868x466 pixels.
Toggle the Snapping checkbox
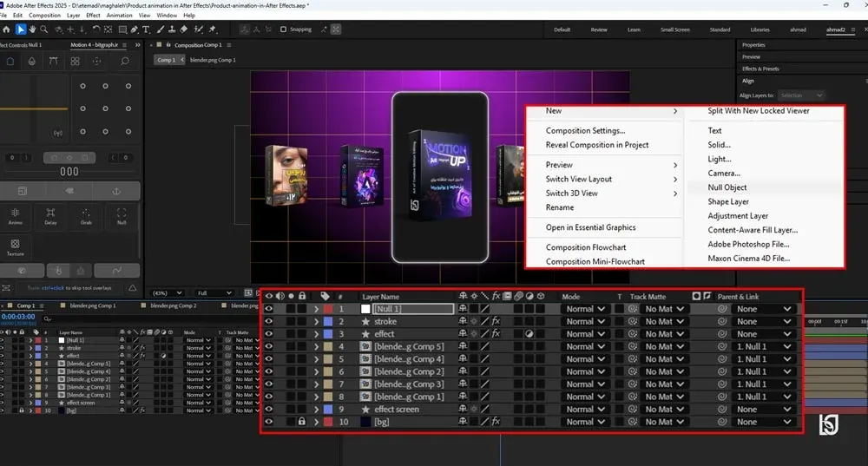[284, 30]
